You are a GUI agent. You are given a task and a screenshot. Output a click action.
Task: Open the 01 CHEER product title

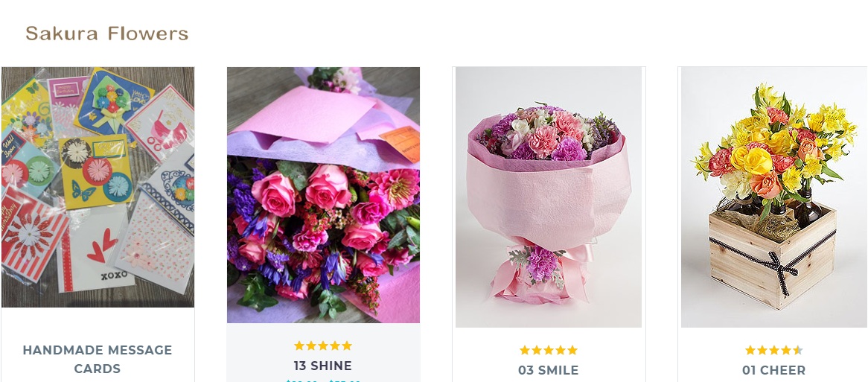774,370
